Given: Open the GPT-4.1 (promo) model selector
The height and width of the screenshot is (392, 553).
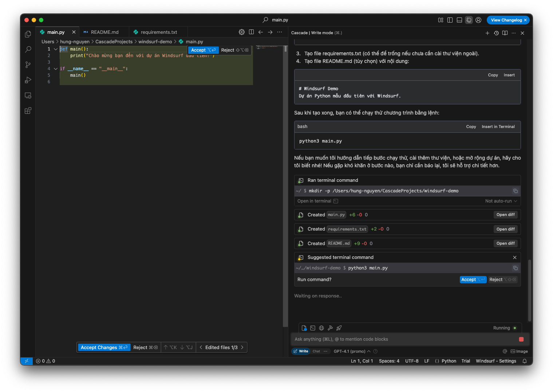Looking at the screenshot, I should point(352,351).
